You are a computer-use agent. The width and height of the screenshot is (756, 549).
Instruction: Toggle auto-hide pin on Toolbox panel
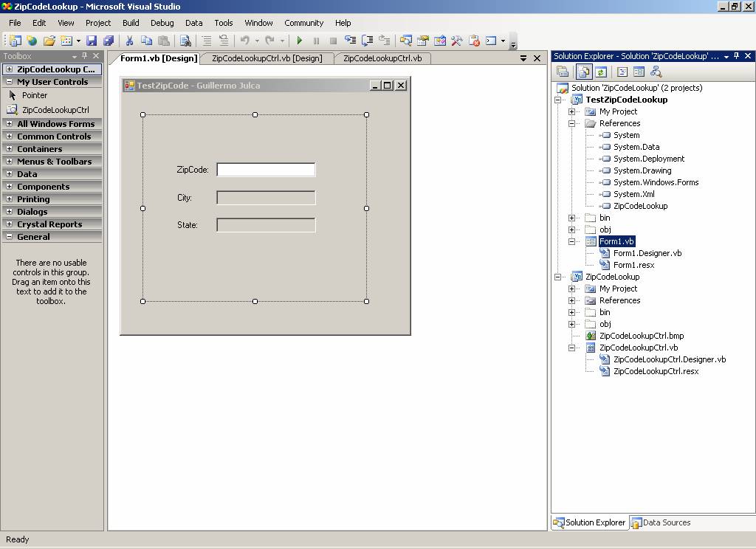[x=85, y=56]
